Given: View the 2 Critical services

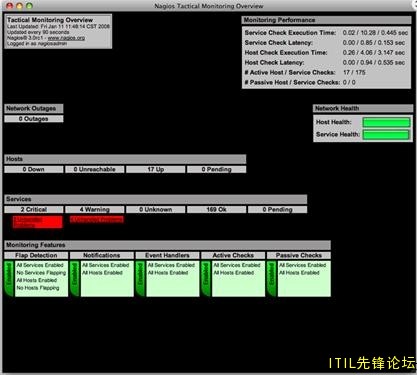Looking at the screenshot, I should point(34,209).
